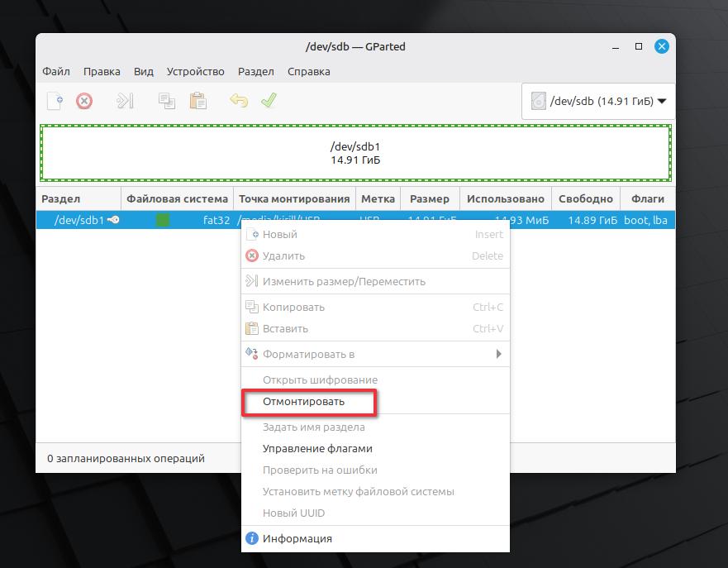728x568 pixels.
Task: Click the Новый icon in context menu
Action: pos(252,234)
